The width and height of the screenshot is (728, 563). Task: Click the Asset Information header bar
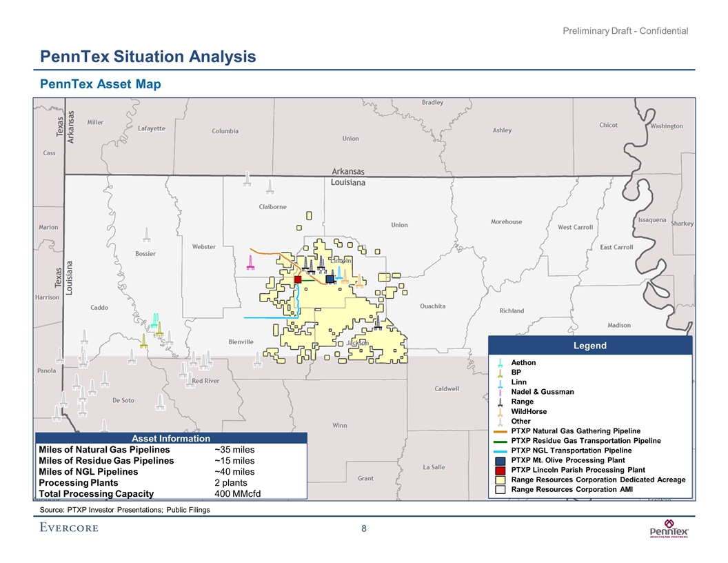tap(172, 438)
